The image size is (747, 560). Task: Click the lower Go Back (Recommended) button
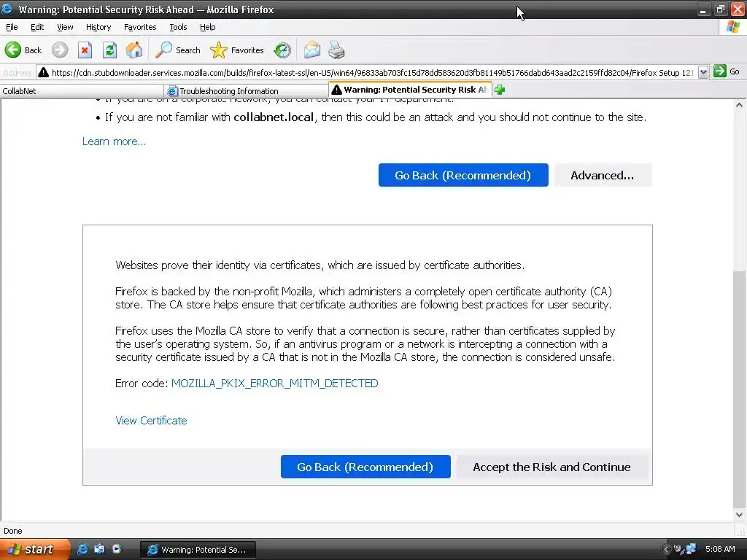click(x=365, y=467)
